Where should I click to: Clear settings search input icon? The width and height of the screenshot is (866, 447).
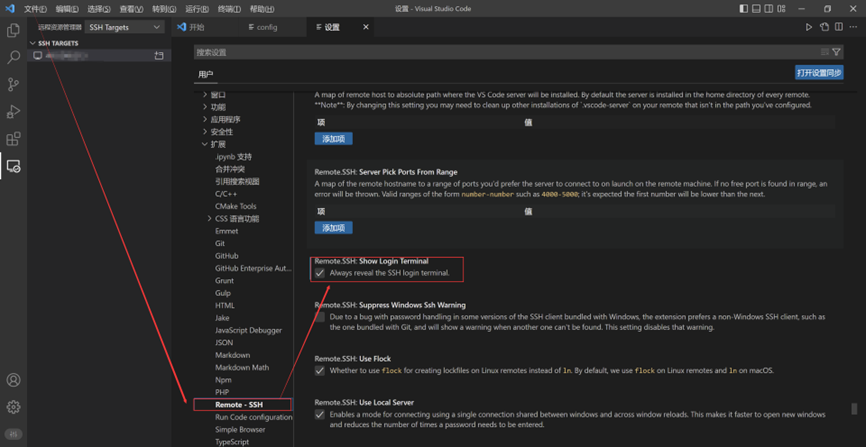click(825, 52)
